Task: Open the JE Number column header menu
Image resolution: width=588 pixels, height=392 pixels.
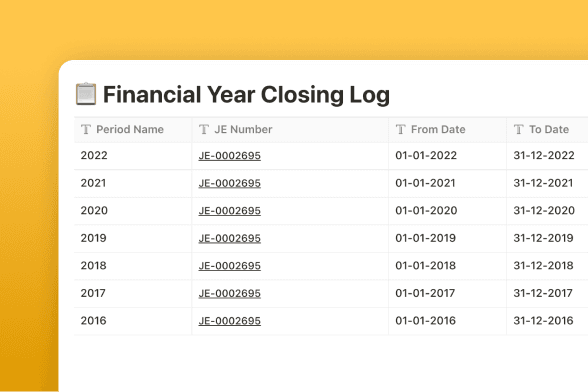Action: pyautogui.click(x=290, y=130)
